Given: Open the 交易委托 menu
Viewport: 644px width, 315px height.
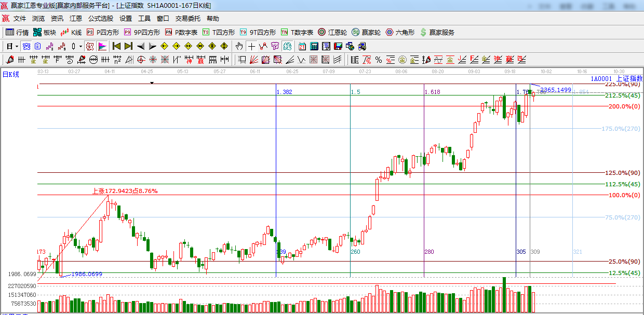Looking at the screenshot, I should (x=187, y=19).
